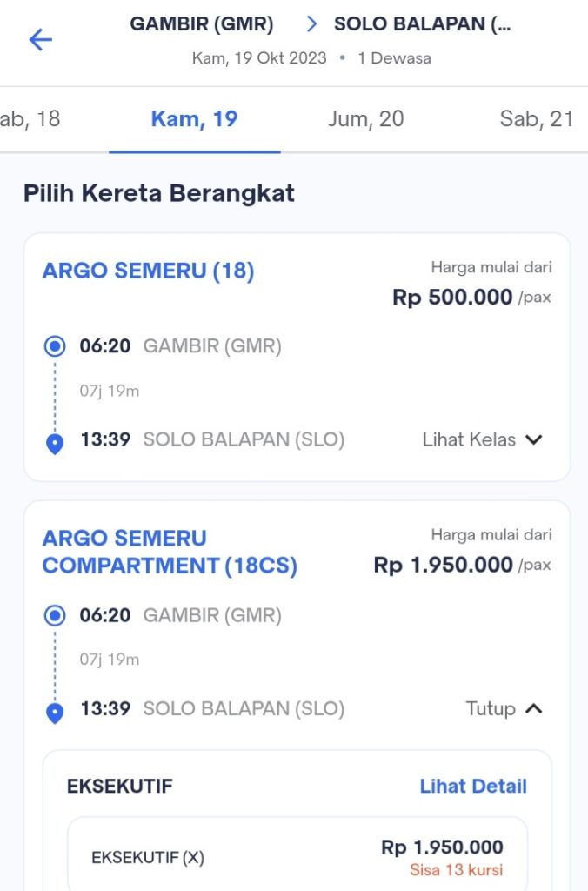This screenshot has width=588, height=891.
Task: Click Compartment train arrival pin icon
Action: point(55,713)
